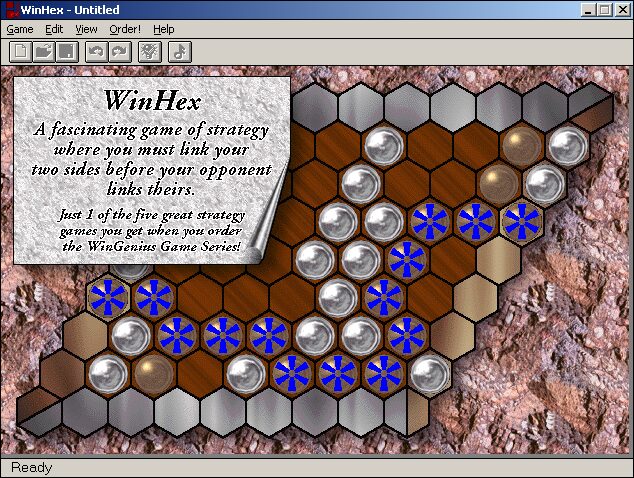The height and width of the screenshot is (478, 634).
Task: Click the gold marble in the top row
Action: [x=522, y=144]
